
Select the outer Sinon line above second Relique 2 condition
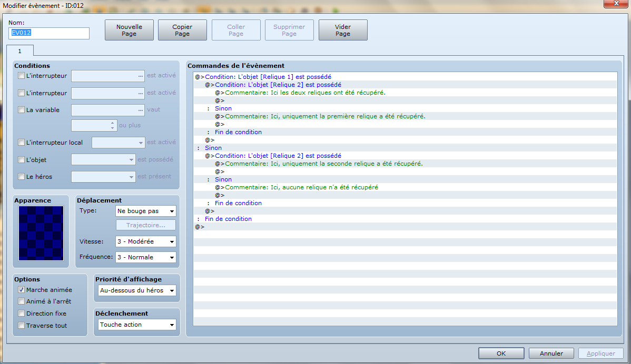coord(405,148)
